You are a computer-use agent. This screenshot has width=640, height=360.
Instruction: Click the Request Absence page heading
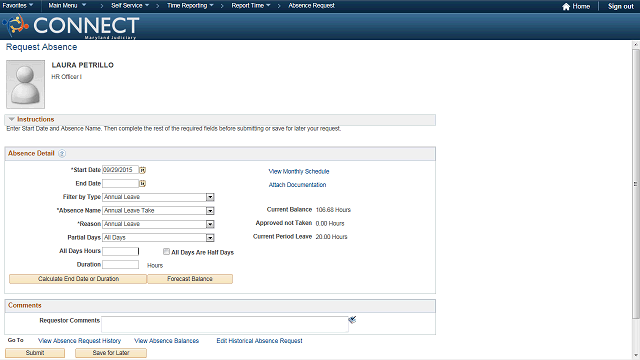click(42, 47)
